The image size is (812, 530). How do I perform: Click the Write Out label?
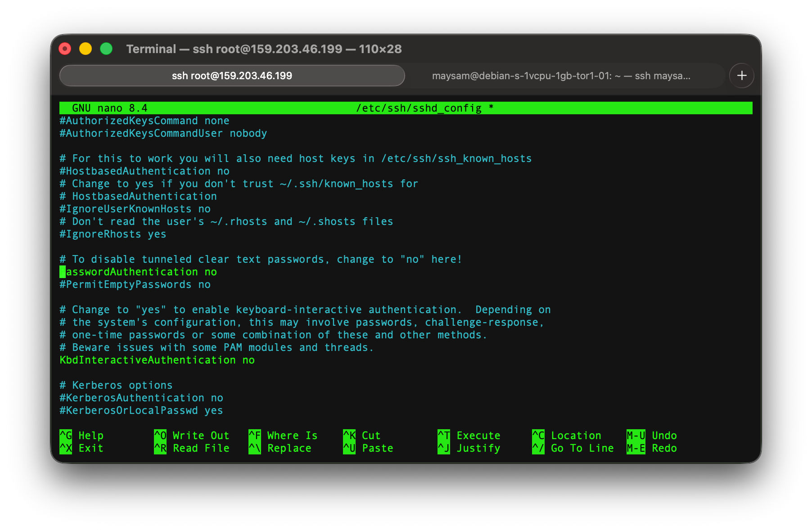(x=201, y=436)
